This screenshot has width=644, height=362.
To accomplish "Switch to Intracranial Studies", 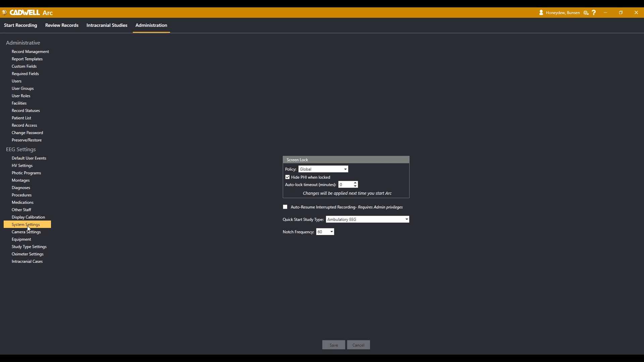I will pos(107,25).
